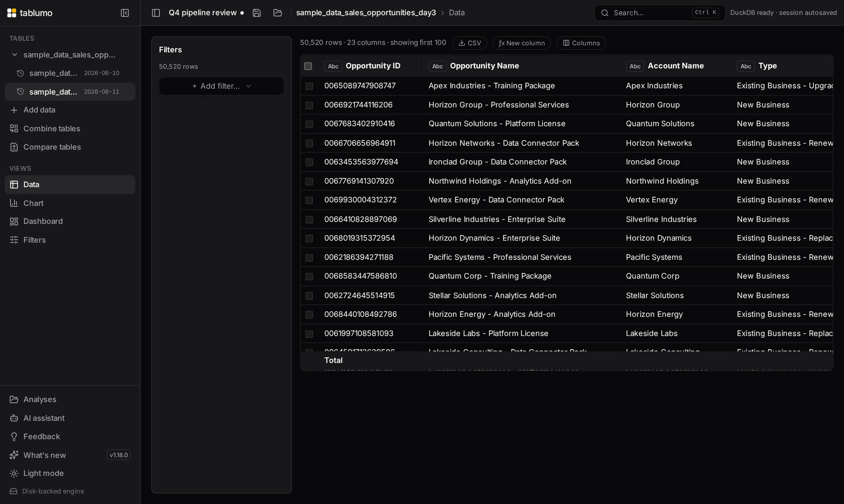The height and width of the screenshot is (504, 844).
Task: Click the Abc type badge of Account Name
Action: [x=635, y=66]
